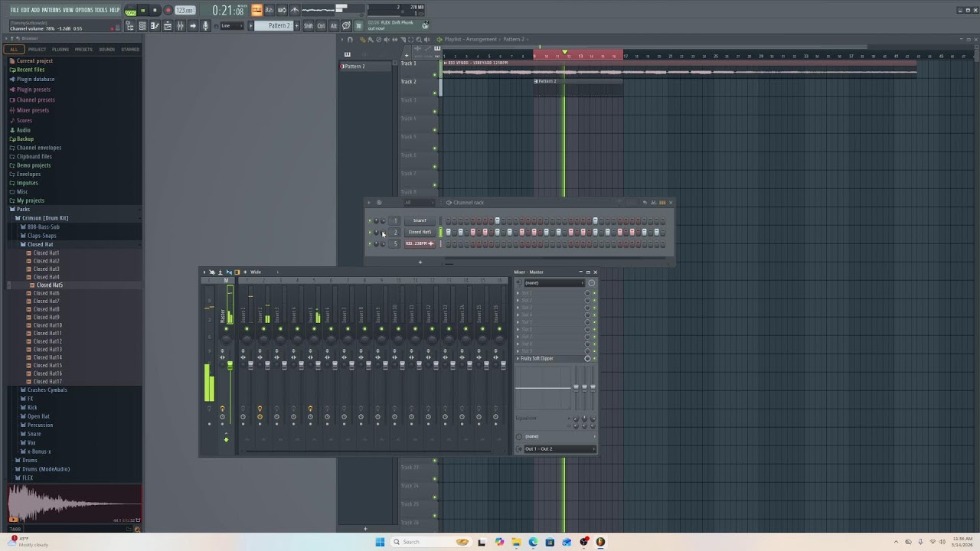Click the plus button beside Pattern 2 selector
This screenshot has width=980, height=551.
[x=296, y=26]
